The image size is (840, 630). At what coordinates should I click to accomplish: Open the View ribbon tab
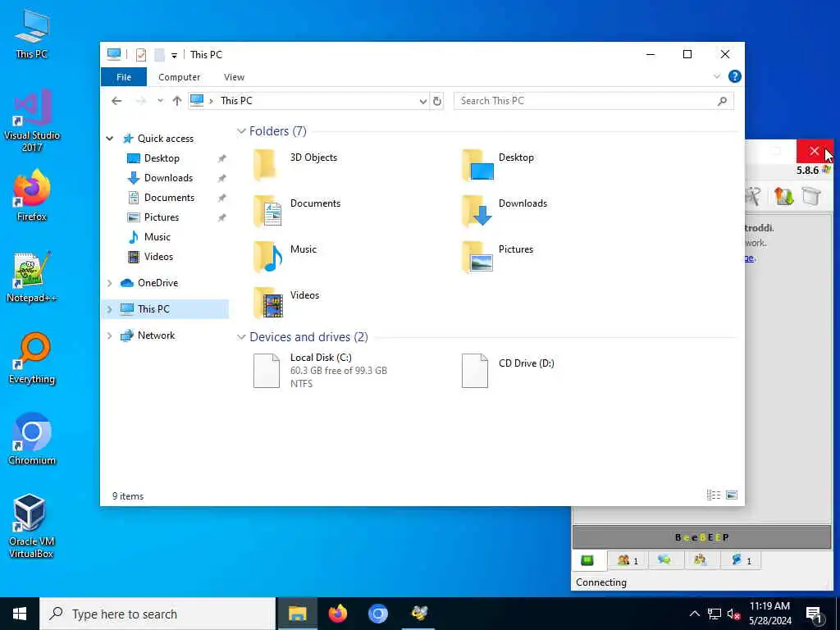(234, 77)
